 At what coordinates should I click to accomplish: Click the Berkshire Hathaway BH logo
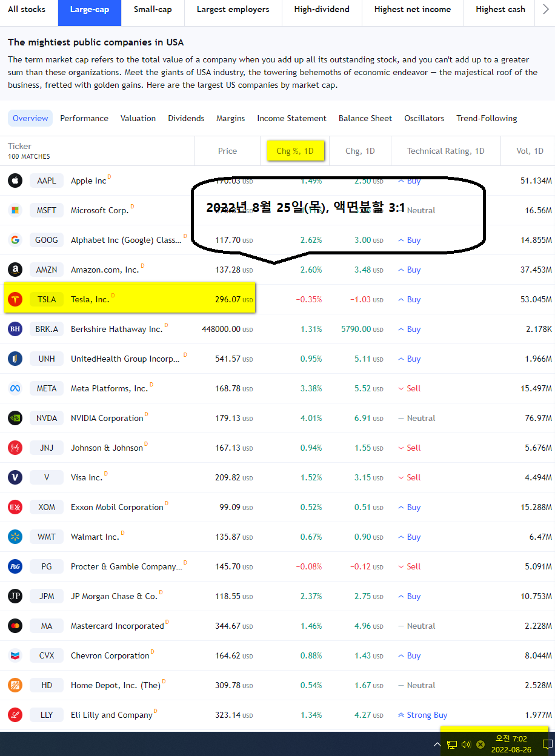[15, 329]
